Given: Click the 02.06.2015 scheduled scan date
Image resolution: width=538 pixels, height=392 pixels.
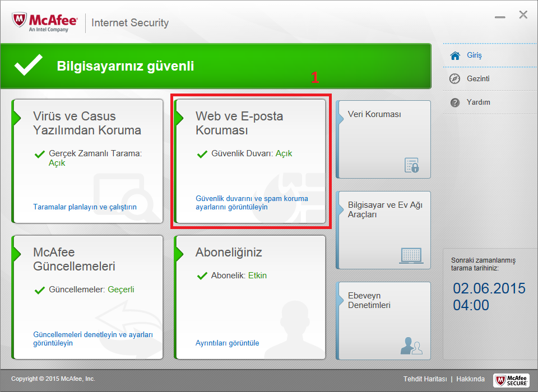Looking at the screenshot, I should click(489, 288).
